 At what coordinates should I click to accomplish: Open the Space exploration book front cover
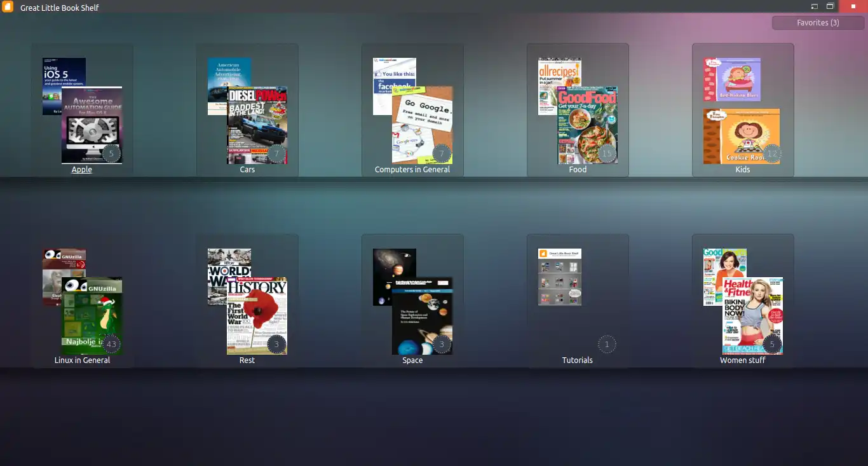(x=423, y=316)
